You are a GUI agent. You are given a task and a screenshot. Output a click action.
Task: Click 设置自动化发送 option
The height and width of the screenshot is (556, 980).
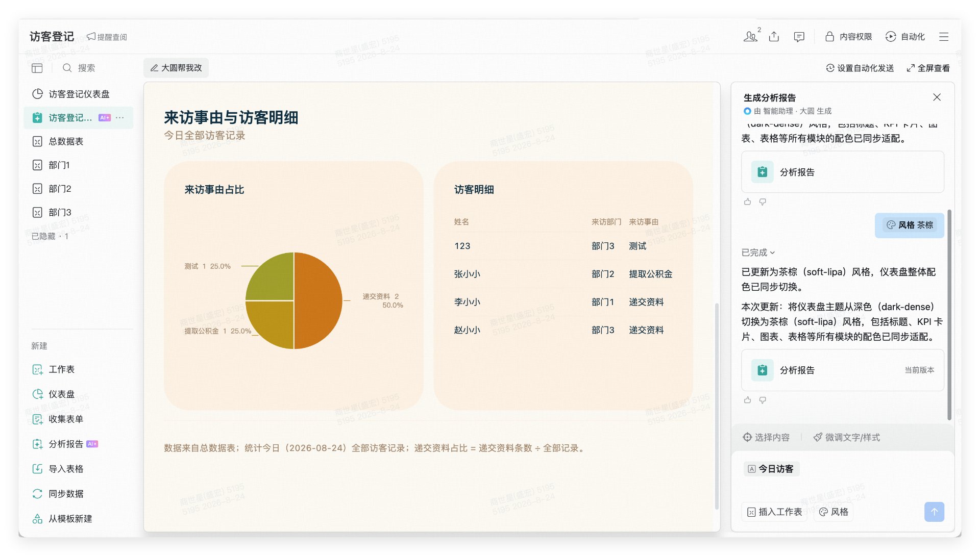(860, 68)
